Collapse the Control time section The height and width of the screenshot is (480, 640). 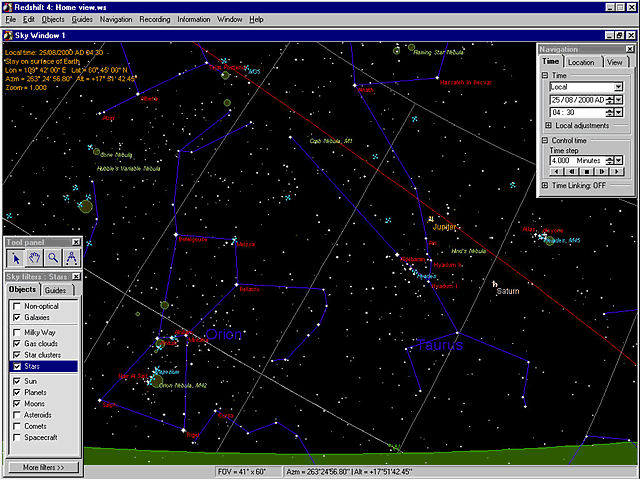pos(544,140)
